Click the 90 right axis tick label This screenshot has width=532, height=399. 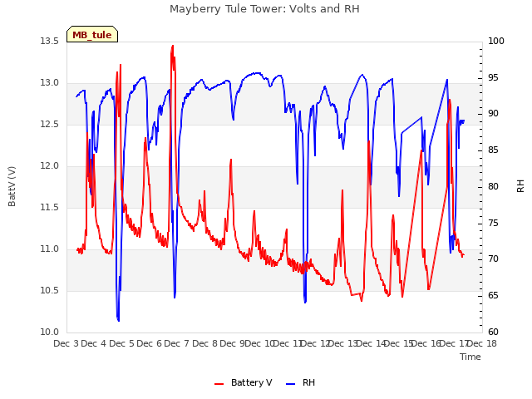pos(493,114)
